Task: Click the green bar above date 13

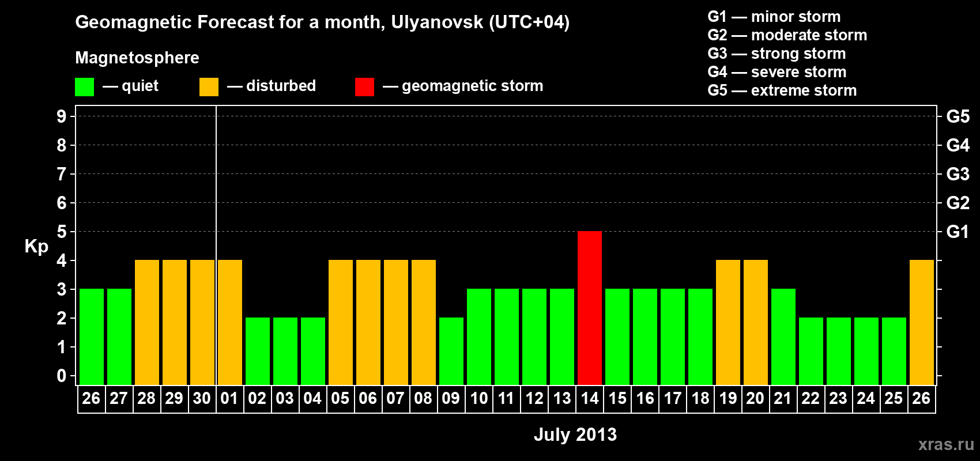Action: [x=562, y=337]
